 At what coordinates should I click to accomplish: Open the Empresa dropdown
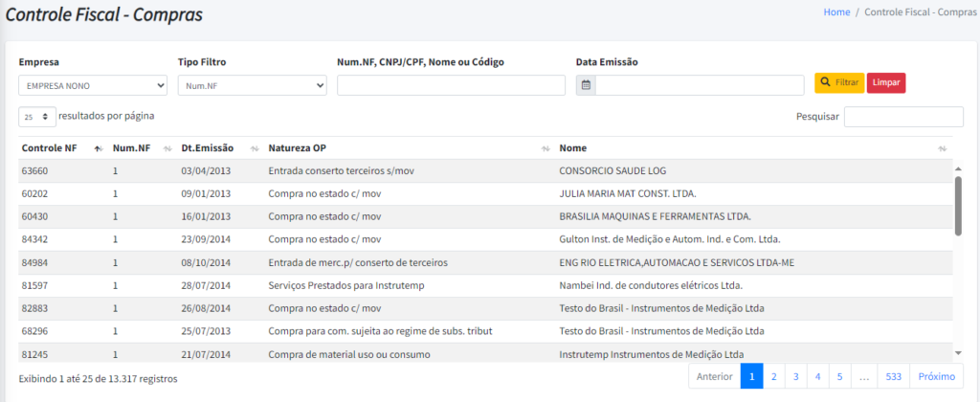[x=93, y=85]
